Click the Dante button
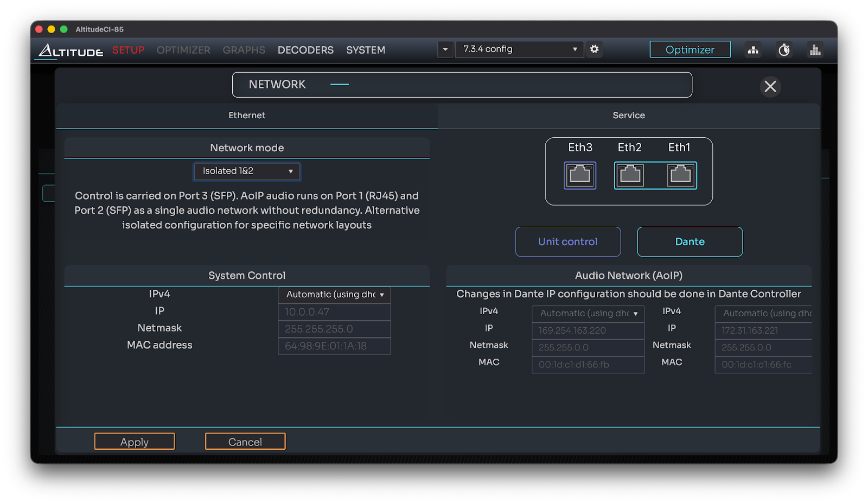Image resolution: width=868 pixels, height=504 pixels. tap(690, 242)
